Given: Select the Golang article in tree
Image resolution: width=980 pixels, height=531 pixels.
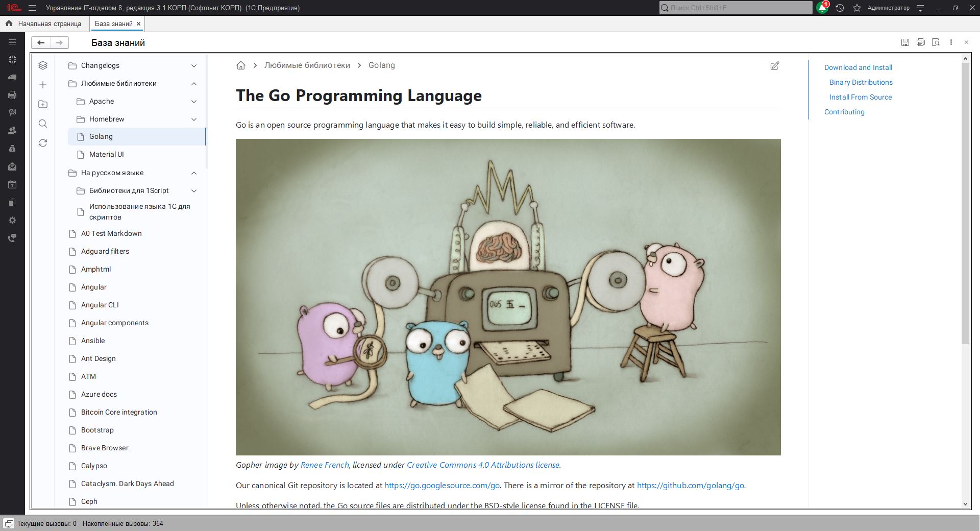Looking at the screenshot, I should (x=136, y=137).
